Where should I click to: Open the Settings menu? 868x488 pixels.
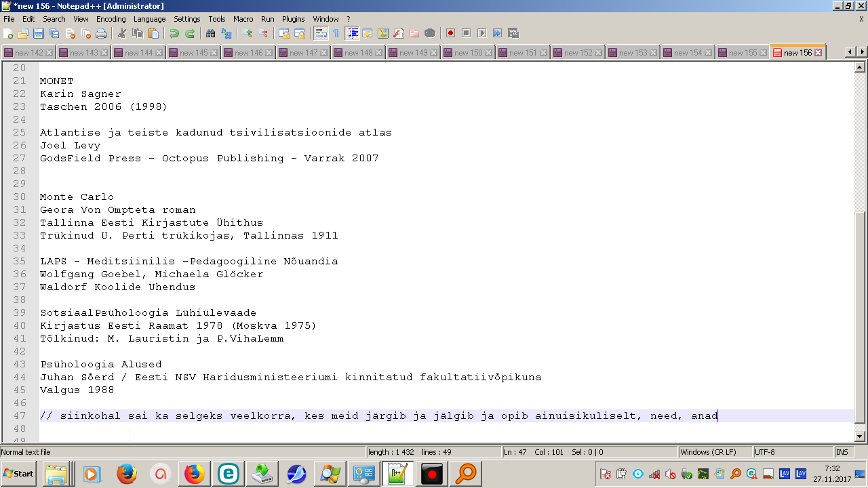[x=187, y=19]
